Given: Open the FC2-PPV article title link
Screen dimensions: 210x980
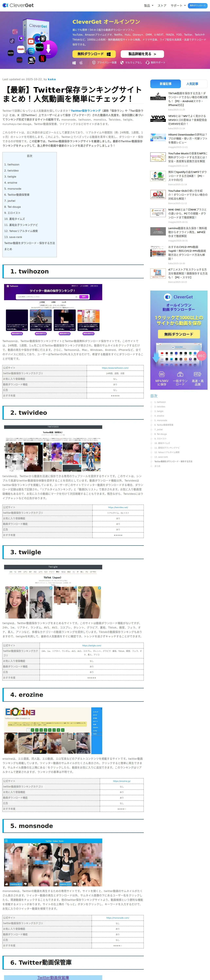Looking at the screenshot, I should (188, 253).
